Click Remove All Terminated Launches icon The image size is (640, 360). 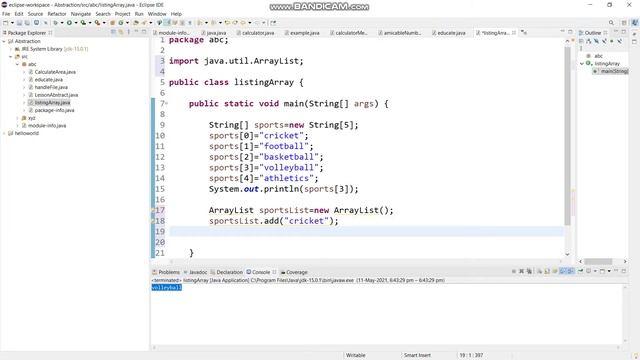click(x=529, y=271)
